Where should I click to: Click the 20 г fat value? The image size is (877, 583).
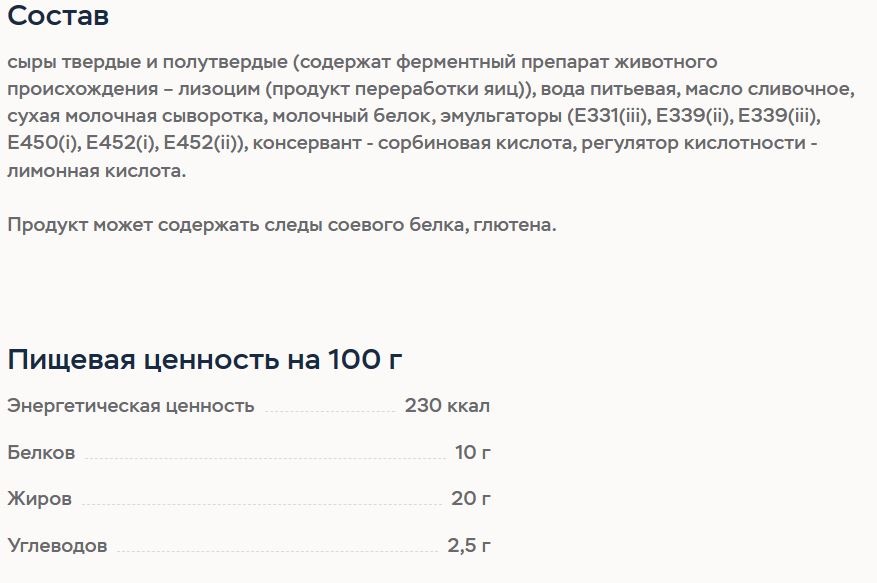pyautogui.click(x=471, y=498)
